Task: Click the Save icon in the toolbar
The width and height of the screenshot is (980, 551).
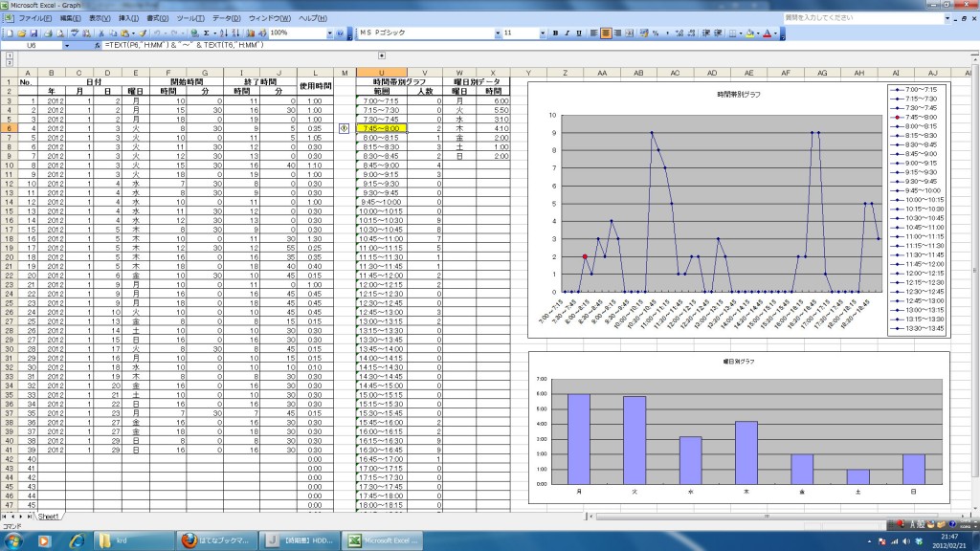Action: [x=33, y=33]
